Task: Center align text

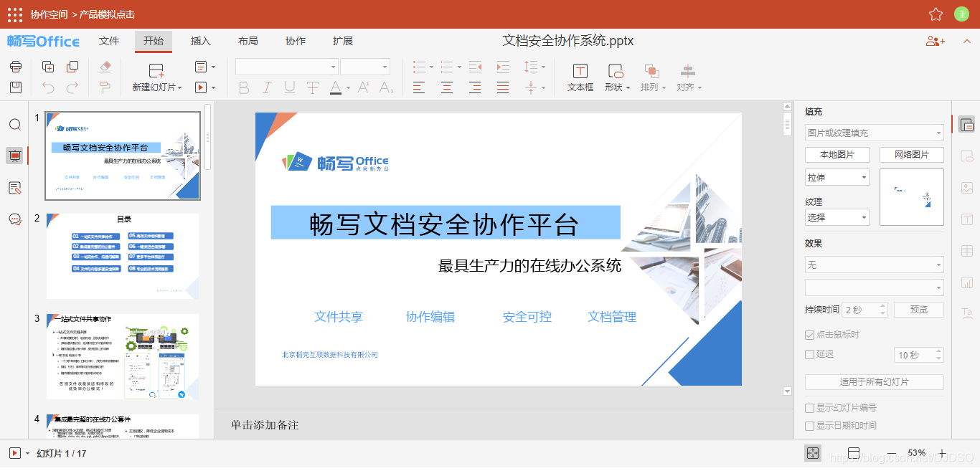Action: pos(447,87)
